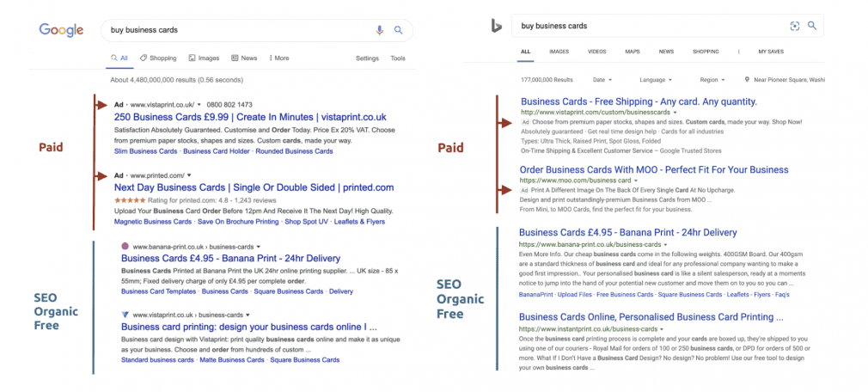Click the phone number 0800 802 1473

(x=229, y=105)
